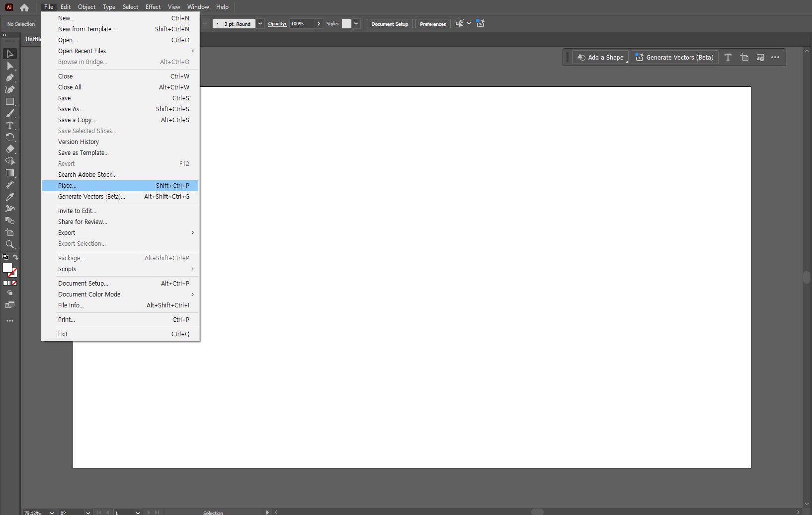812x515 pixels.
Task: Expand Document Color Mode submenu
Action: pos(120,294)
